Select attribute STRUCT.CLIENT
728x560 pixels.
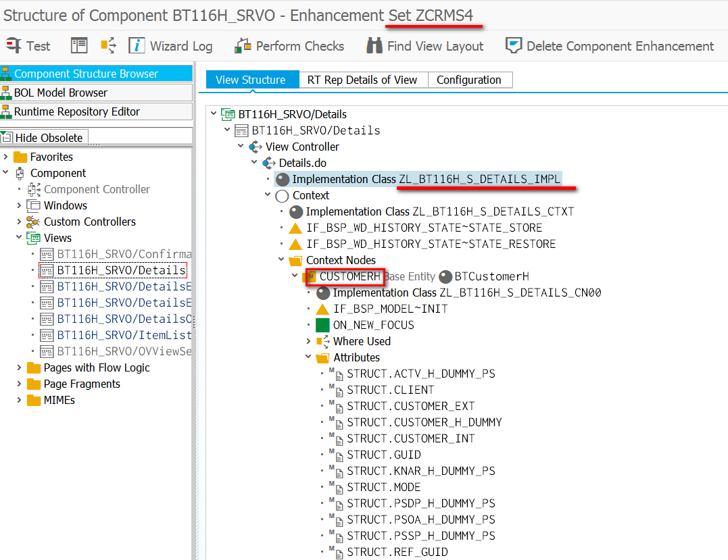pos(391,390)
